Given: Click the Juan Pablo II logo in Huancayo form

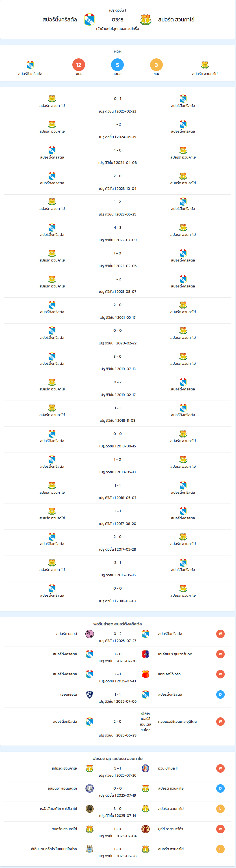Looking at the screenshot, I should click(146, 768).
